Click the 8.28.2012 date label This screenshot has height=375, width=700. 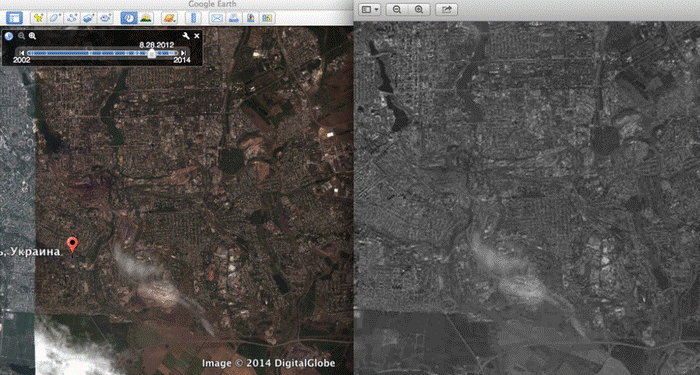(157, 45)
